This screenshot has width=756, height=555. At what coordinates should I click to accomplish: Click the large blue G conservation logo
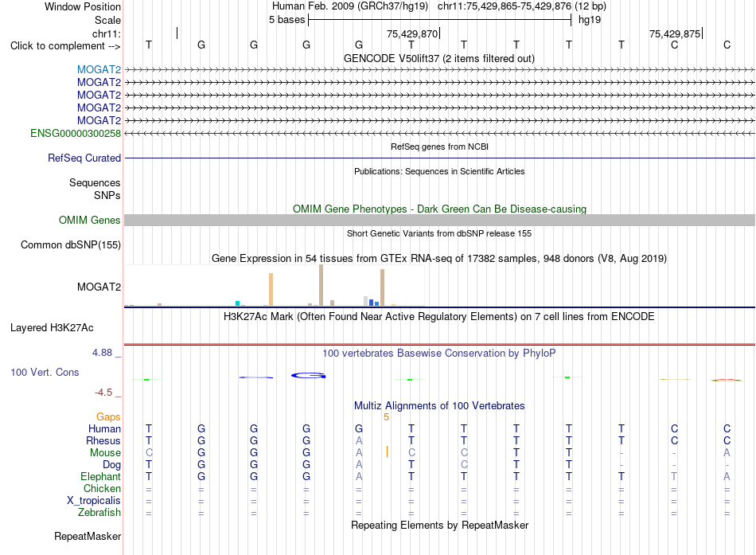pos(309,376)
